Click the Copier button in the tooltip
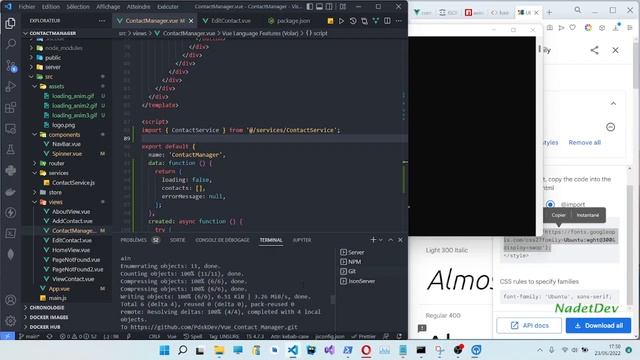Screen dimensions: 640x360 [x=558, y=215]
